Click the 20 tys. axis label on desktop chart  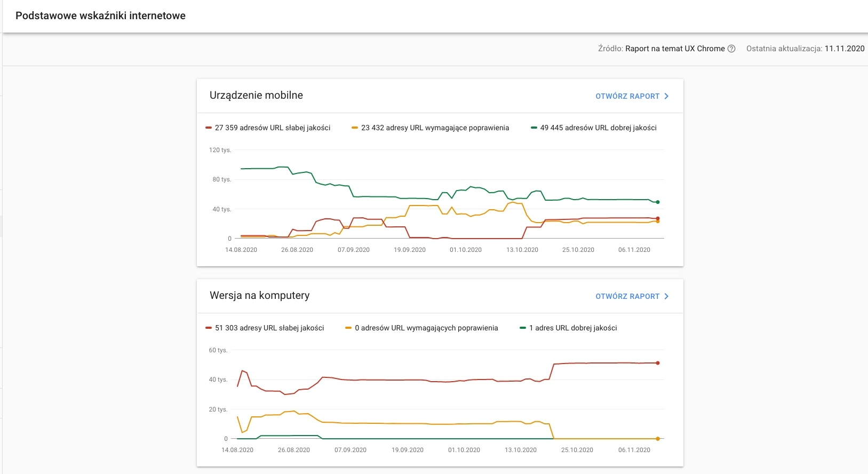coord(218,409)
